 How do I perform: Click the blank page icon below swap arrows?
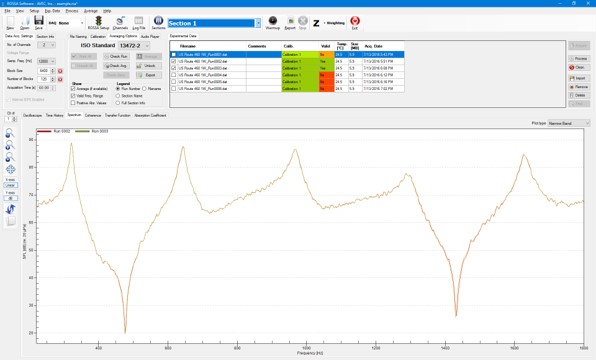click(11, 221)
